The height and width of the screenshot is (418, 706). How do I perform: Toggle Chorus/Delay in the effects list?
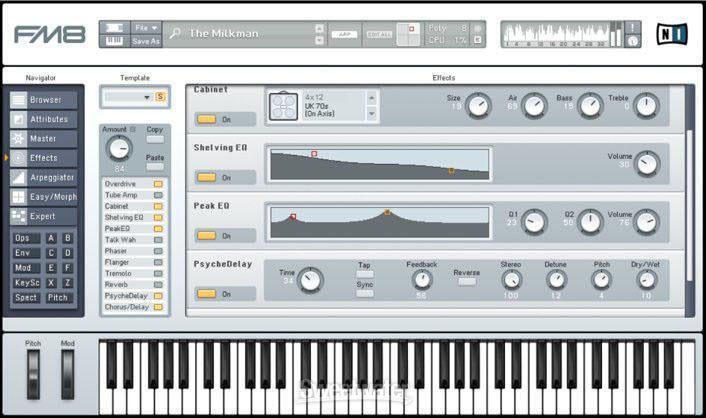pyautogui.click(x=158, y=307)
